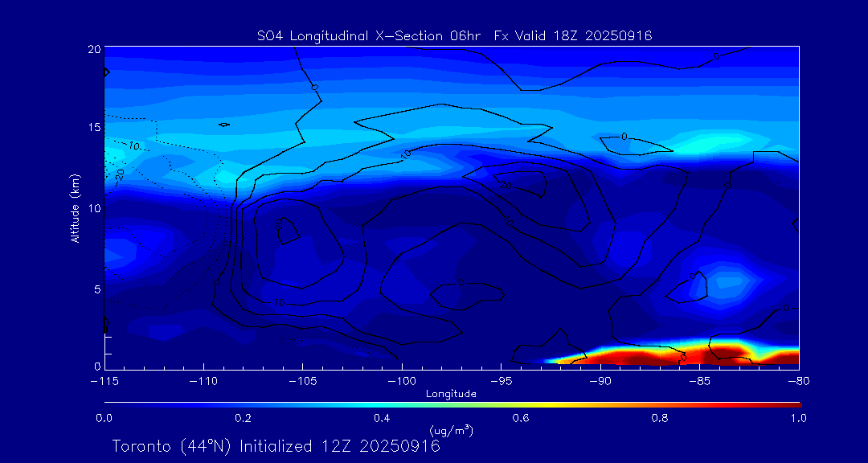
Task: Click the longitude tick label -110
Action: (203, 382)
